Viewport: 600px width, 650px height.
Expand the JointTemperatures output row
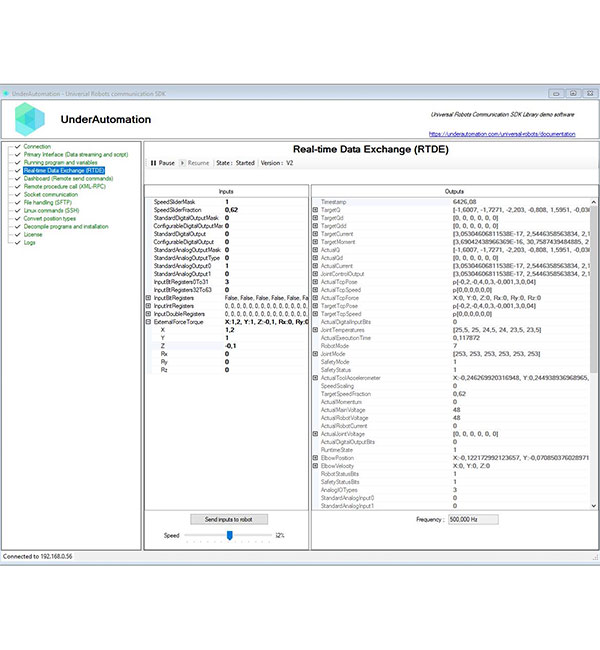(x=316, y=330)
